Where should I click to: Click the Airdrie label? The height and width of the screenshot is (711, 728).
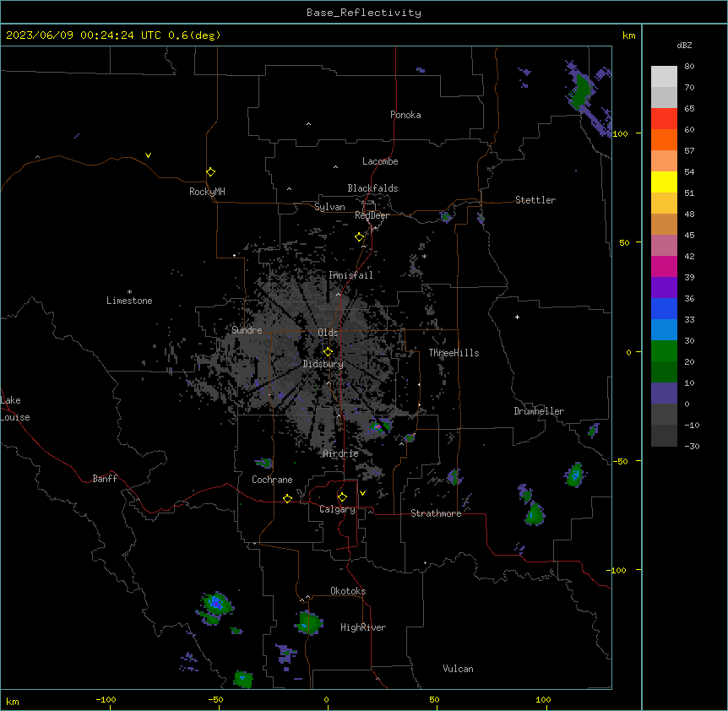341,453
